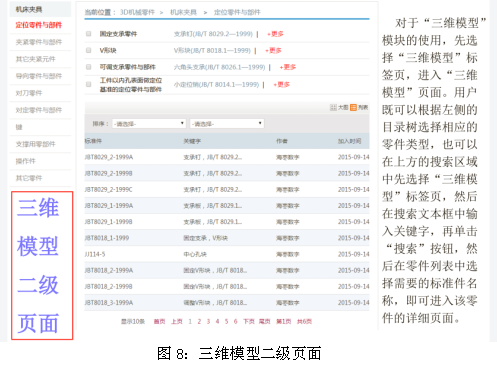Viewport: 497px width, 367px height.
Task: Open the 支承钉(JB/T 8029.2—1999) link
Action: tap(213, 34)
